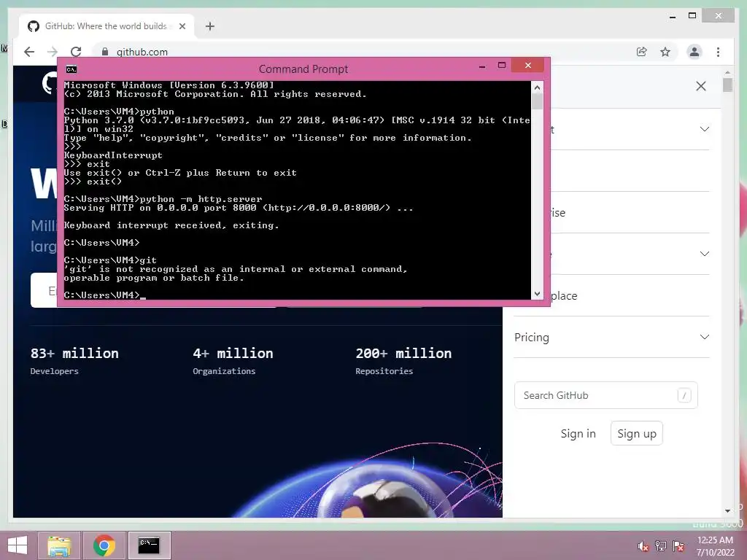Open the Windows Start button
The height and width of the screenshot is (560, 747).
[18, 545]
